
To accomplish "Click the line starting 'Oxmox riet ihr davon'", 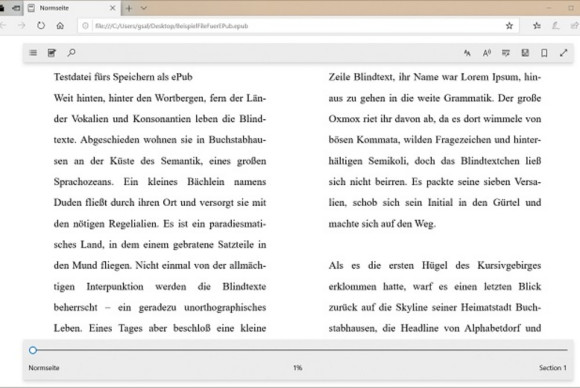I will tap(435, 119).
